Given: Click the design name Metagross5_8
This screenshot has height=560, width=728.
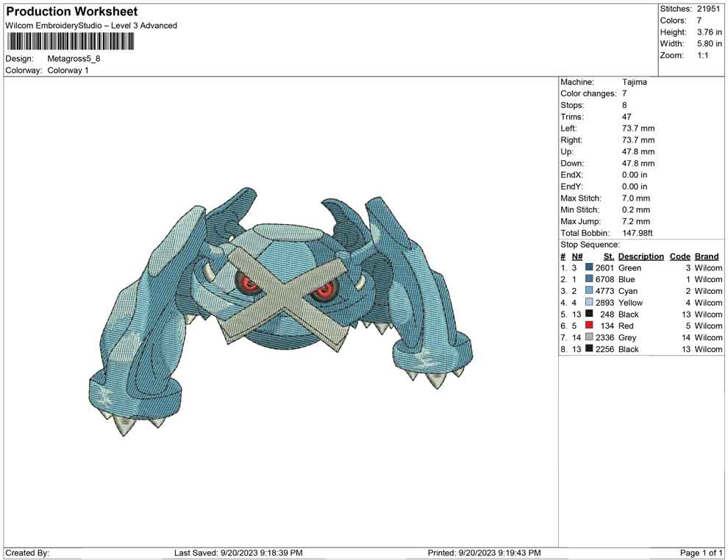Looking at the screenshot, I should [74, 59].
